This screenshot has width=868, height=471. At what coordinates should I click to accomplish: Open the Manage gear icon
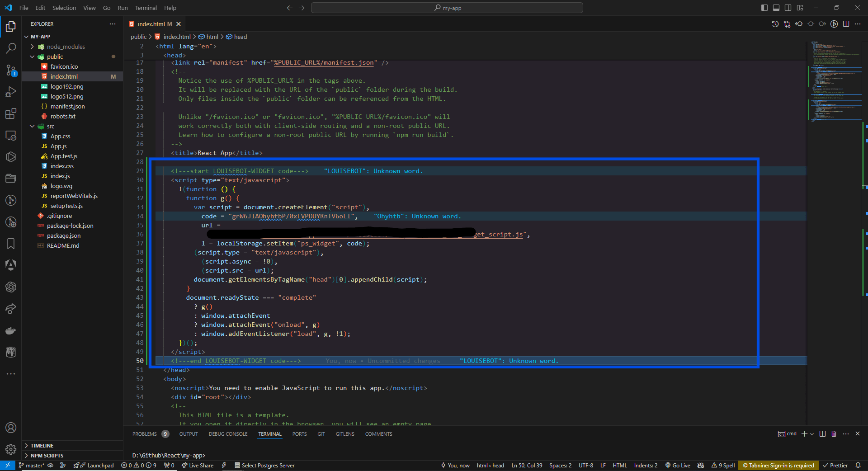[11, 449]
